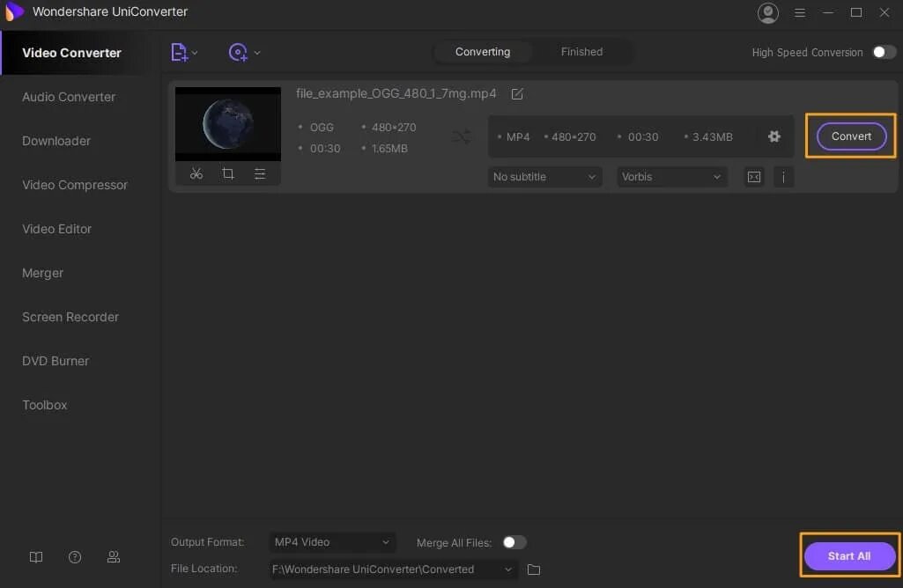The height and width of the screenshot is (588, 903).
Task: Toggle High Speed Conversion switch
Action: tap(884, 52)
